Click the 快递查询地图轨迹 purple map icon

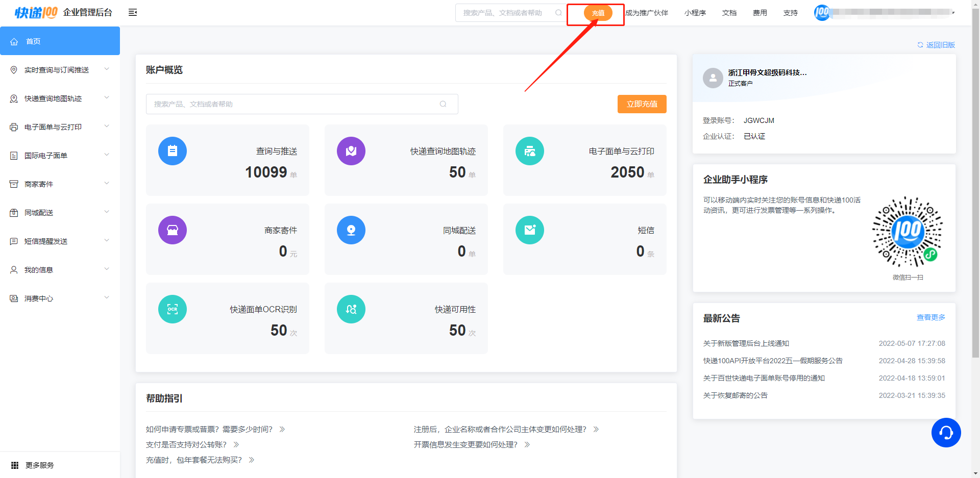click(351, 151)
